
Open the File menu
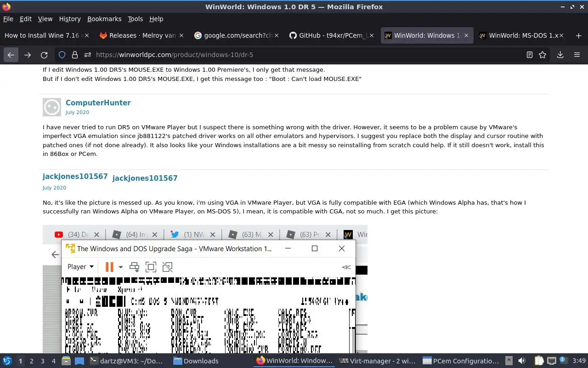(x=8, y=19)
